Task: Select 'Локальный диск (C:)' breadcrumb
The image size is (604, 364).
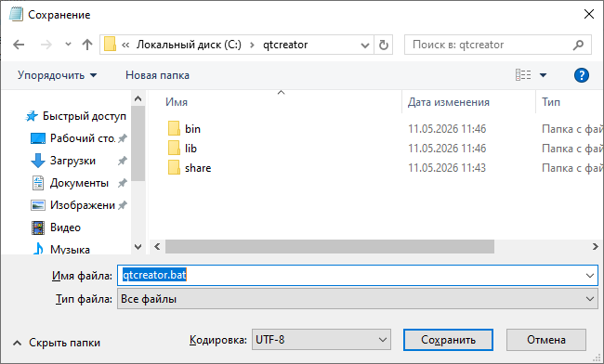Action: click(189, 45)
